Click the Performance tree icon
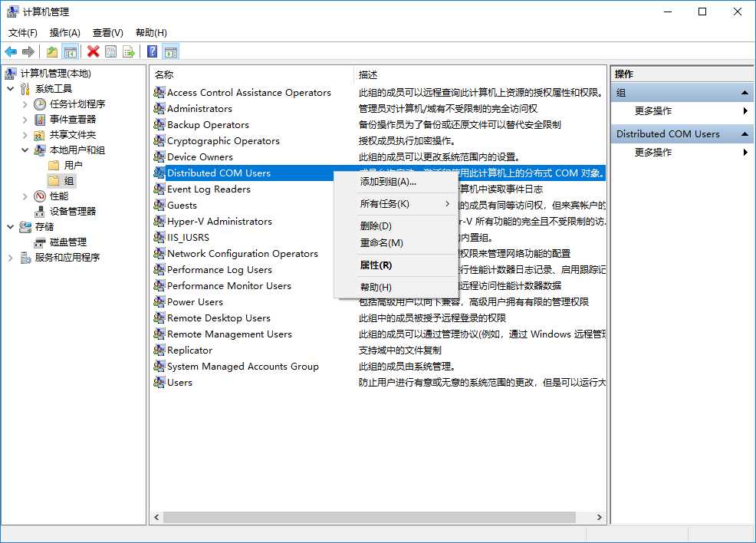Viewport: 756px width, 543px height. [x=40, y=196]
